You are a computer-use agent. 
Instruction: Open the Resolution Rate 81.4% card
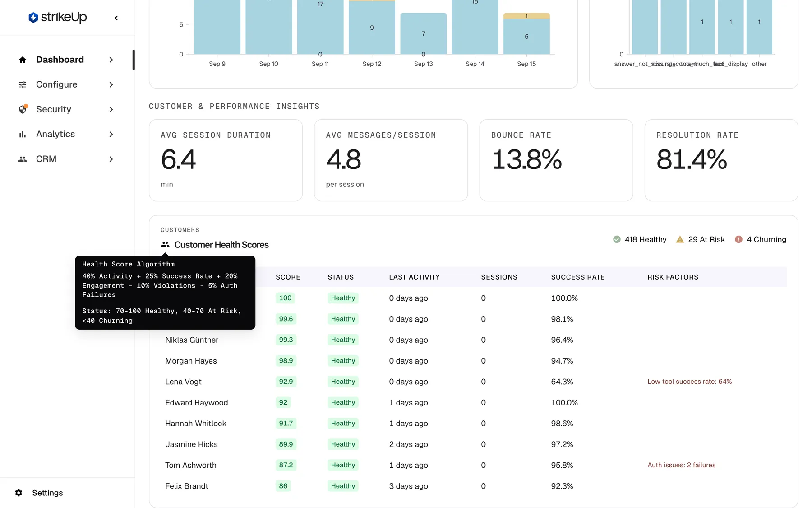point(721,160)
